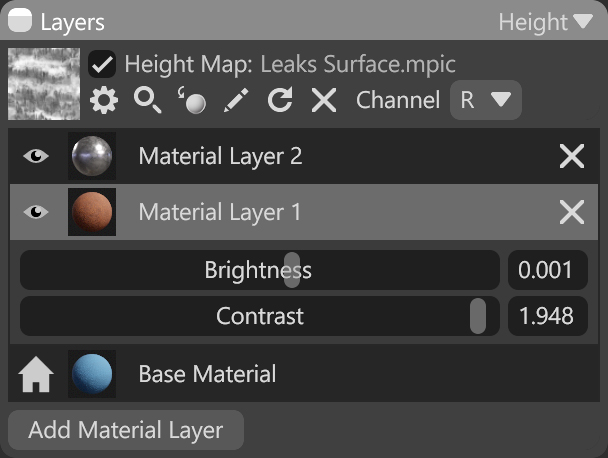Open the Channel R dropdown

485,100
